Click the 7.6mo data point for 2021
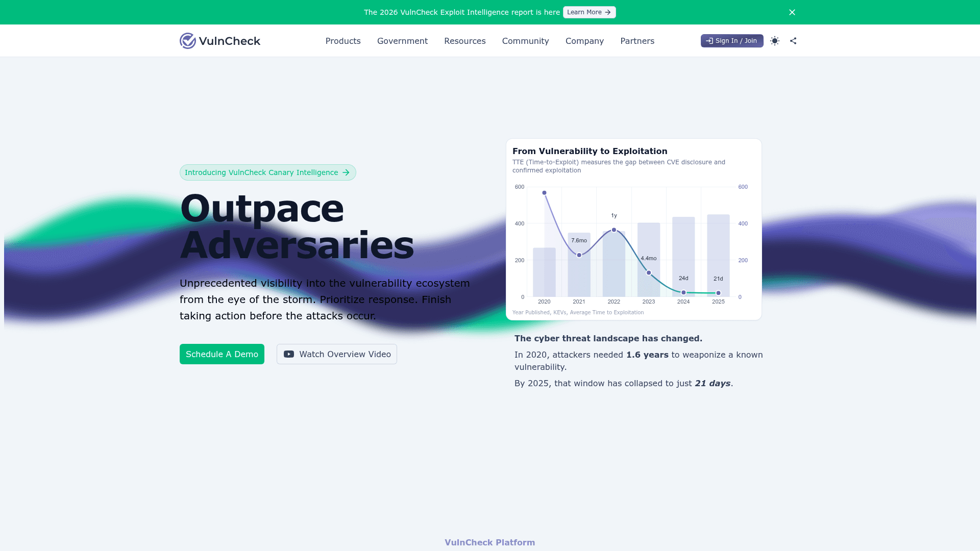This screenshot has height=551, width=980. click(579, 255)
